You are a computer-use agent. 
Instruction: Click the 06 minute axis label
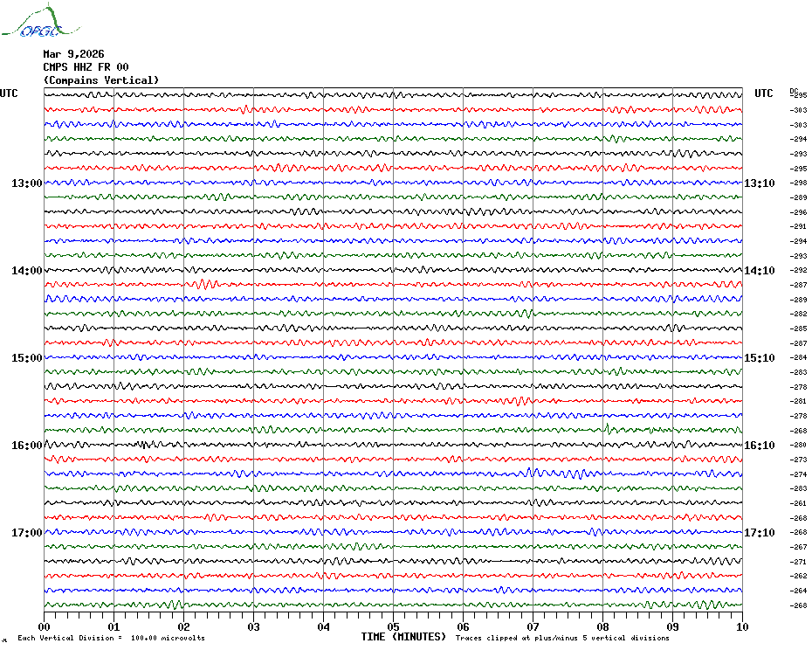[x=464, y=627]
